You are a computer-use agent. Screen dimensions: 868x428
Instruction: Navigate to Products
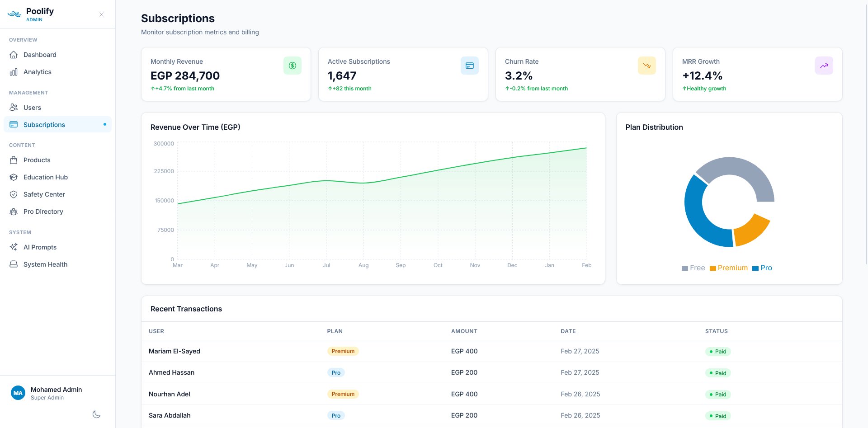57,160
